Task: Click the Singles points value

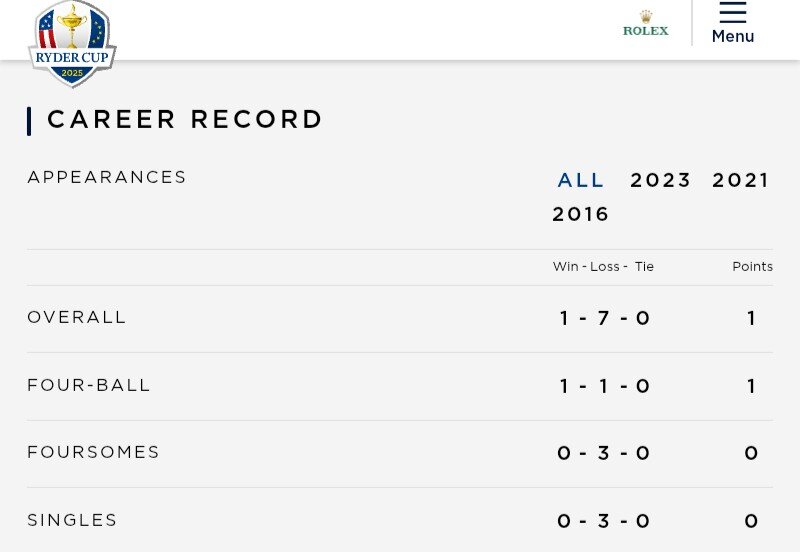Action: tap(751, 521)
